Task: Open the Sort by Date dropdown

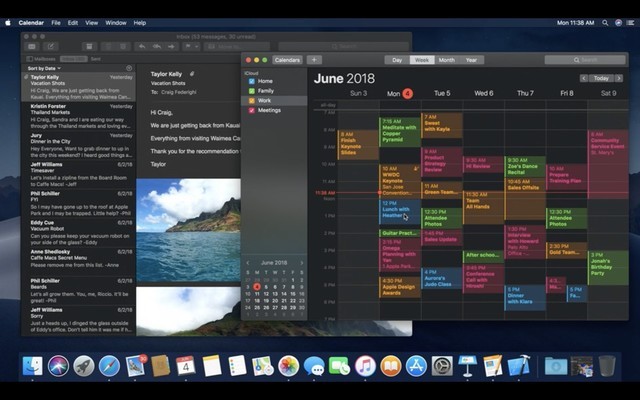Action: (46, 68)
